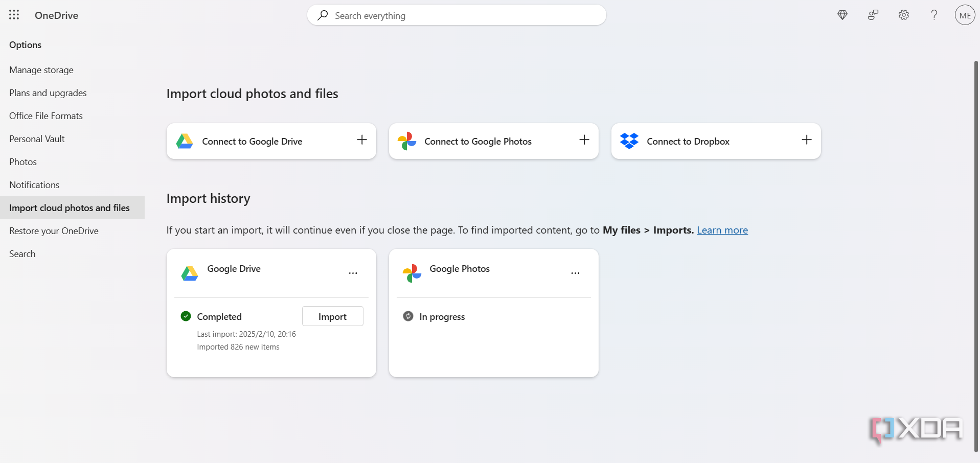The image size is (980, 463).
Task: Open the feedback/people icon in header
Action: tap(873, 15)
